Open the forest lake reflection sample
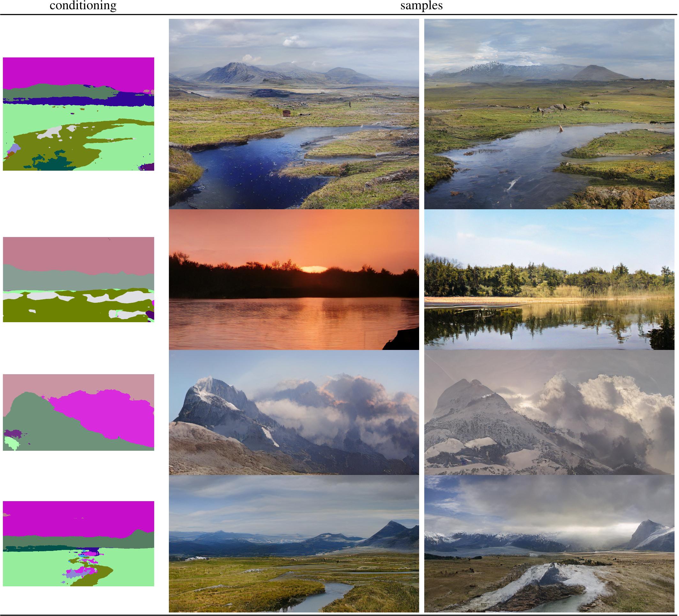 [x=549, y=279]
